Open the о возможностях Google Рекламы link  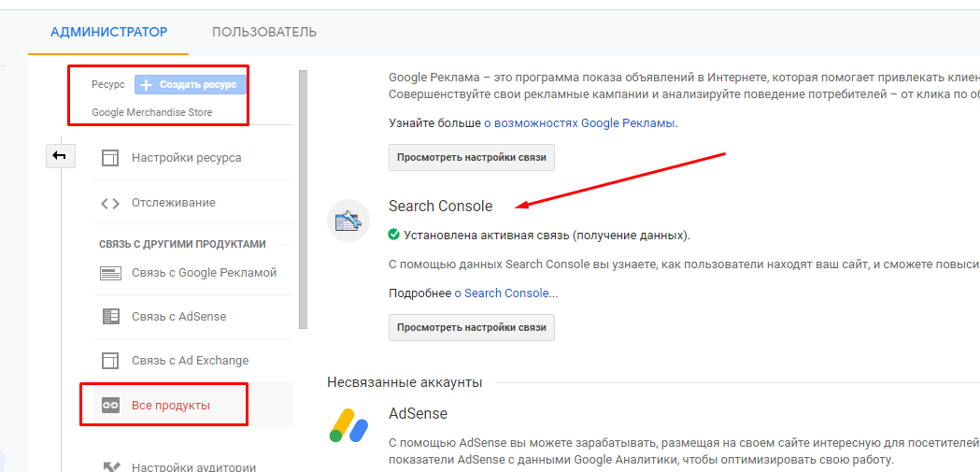pyautogui.click(x=579, y=123)
